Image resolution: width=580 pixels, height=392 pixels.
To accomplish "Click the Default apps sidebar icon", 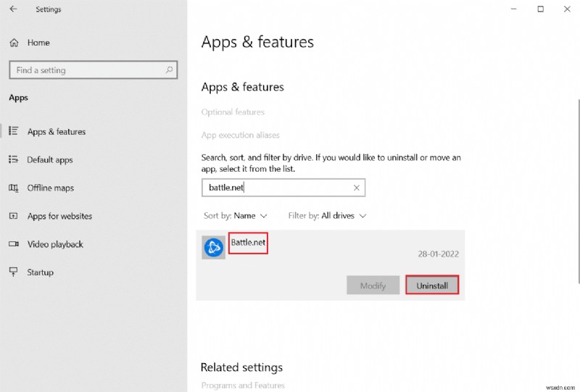I will pyautogui.click(x=13, y=160).
